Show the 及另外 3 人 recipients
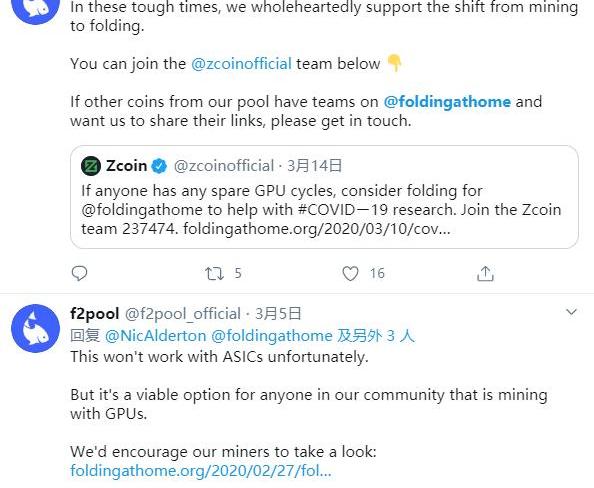 (376, 336)
